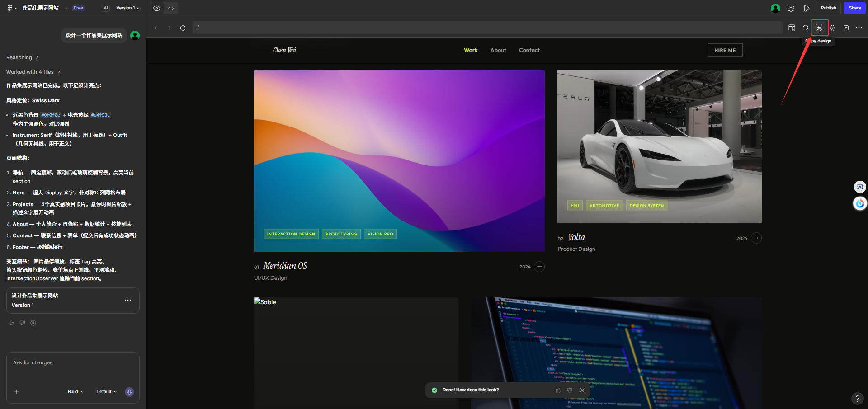Click user avatar beside the prompt message

click(x=135, y=35)
